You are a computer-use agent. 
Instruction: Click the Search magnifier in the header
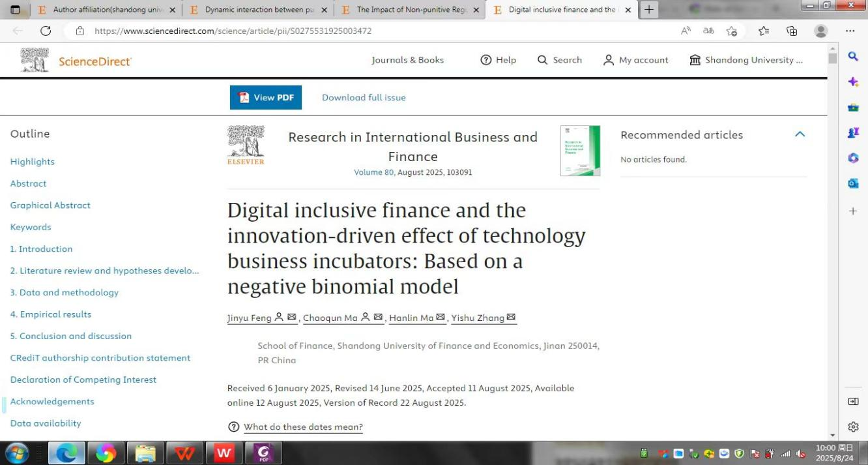coord(542,60)
